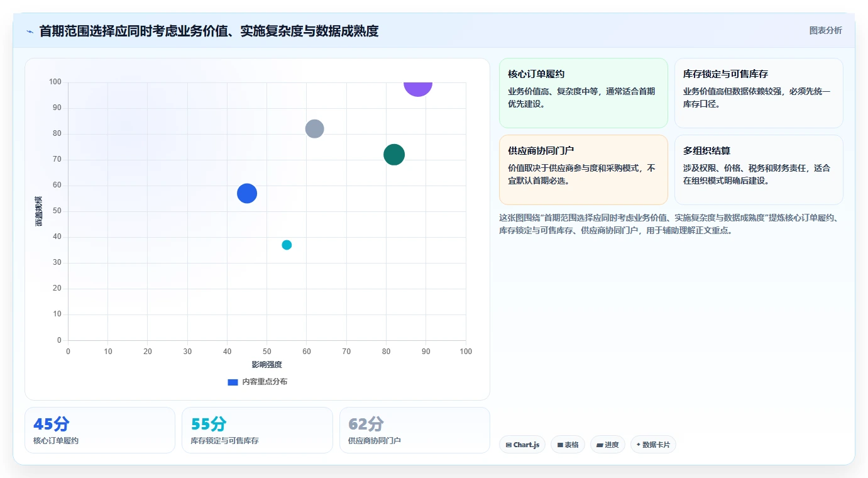Click the Chart.js tag icon
Viewport: 868px width, 478px height.
pyautogui.click(x=508, y=445)
